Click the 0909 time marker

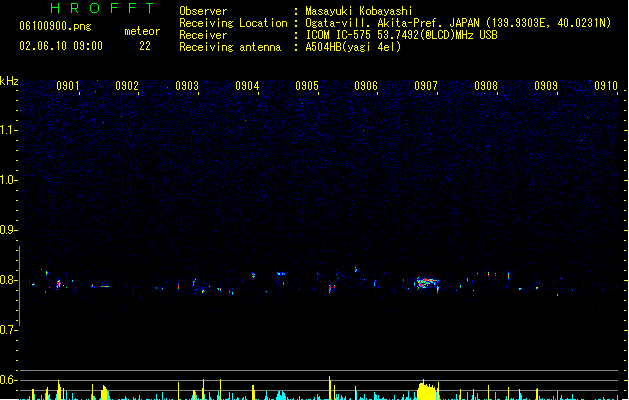click(x=546, y=86)
